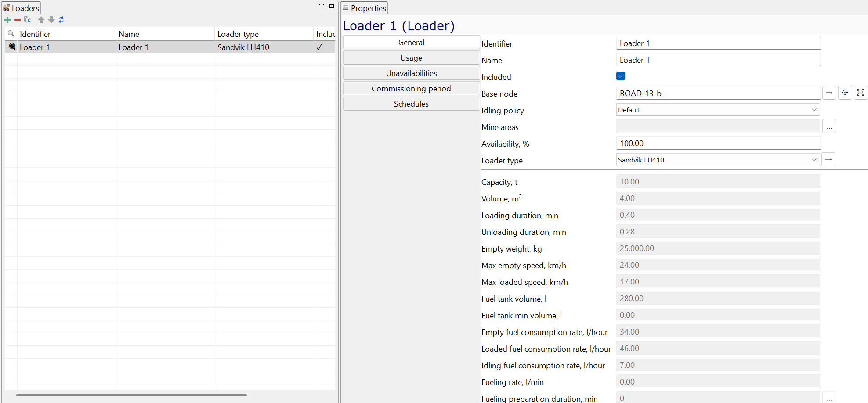Sort by the Included column header
This screenshot has height=403, width=868.
(325, 34)
